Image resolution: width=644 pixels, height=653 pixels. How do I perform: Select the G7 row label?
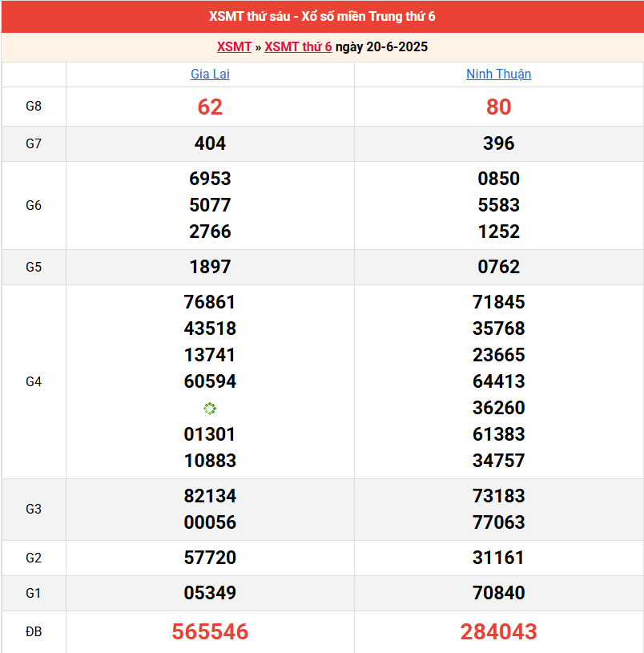[x=34, y=144]
